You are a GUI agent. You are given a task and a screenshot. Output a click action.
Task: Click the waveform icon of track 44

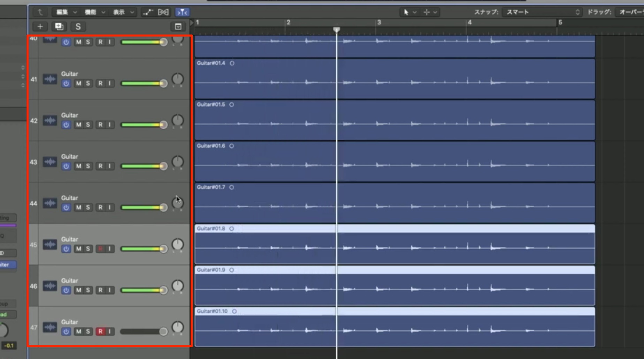(50, 203)
